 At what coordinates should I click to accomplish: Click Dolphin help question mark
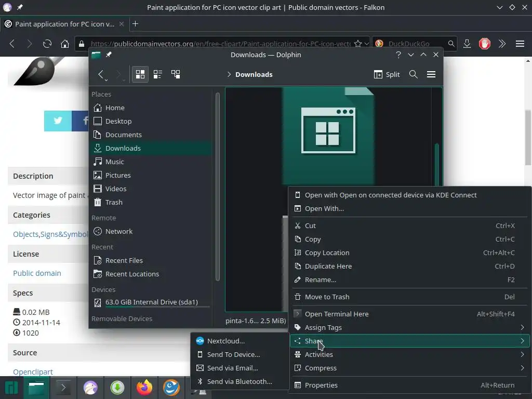398,55
